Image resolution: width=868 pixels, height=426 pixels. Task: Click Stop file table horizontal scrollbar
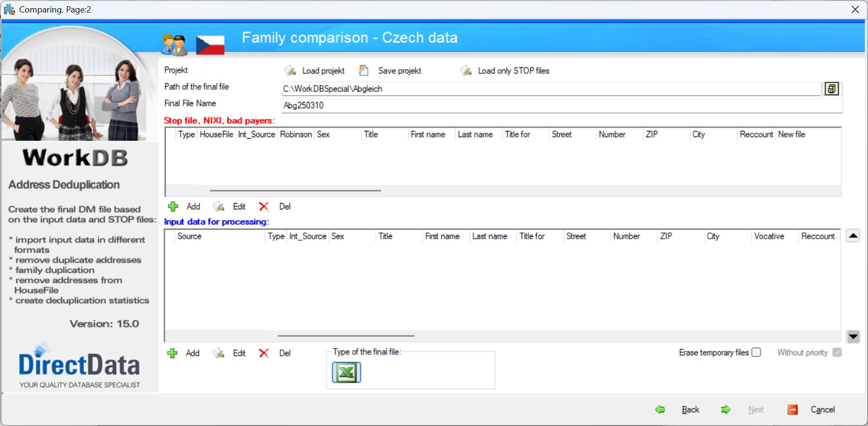pos(295,191)
